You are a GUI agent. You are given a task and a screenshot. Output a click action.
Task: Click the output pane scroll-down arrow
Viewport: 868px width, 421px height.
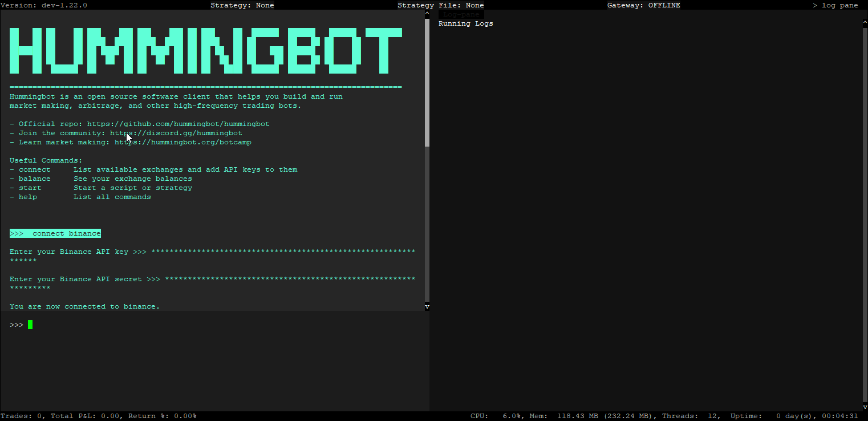[x=427, y=306]
